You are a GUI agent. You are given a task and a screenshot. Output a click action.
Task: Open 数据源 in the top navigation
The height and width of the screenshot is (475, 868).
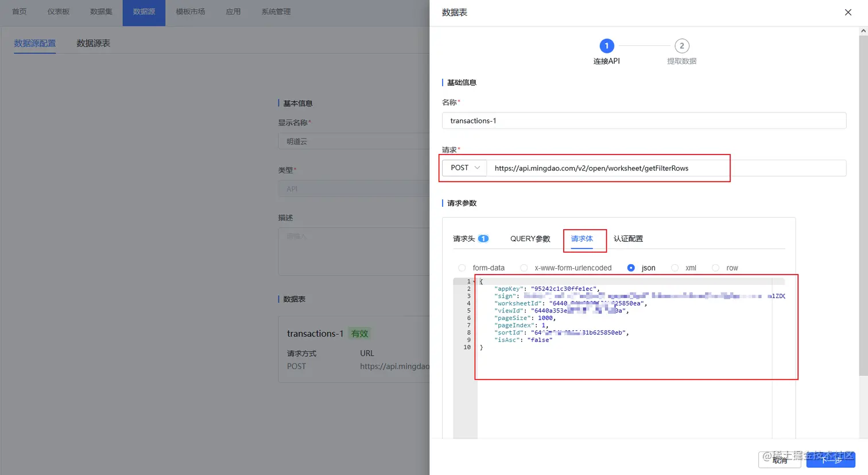(144, 11)
